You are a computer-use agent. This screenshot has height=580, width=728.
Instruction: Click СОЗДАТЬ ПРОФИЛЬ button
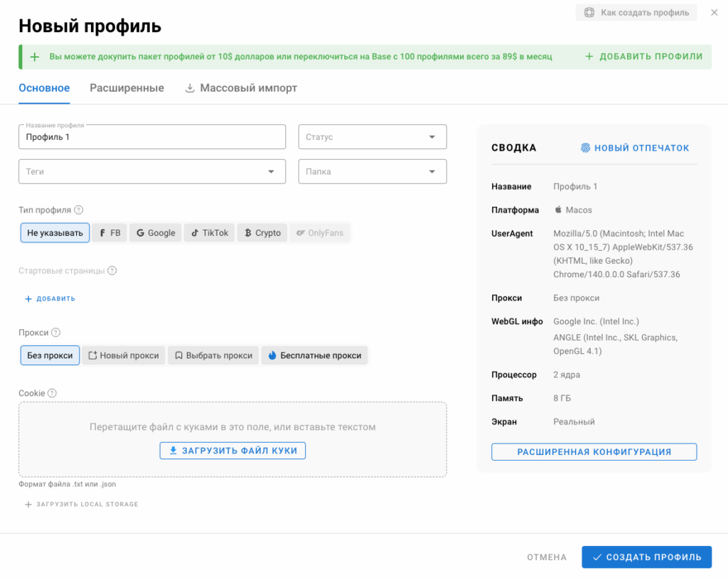647,557
